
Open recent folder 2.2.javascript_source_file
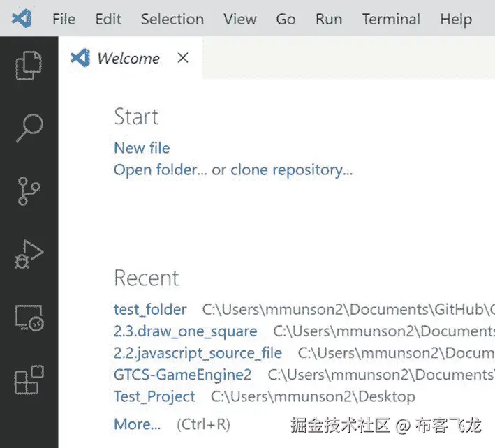tap(198, 353)
